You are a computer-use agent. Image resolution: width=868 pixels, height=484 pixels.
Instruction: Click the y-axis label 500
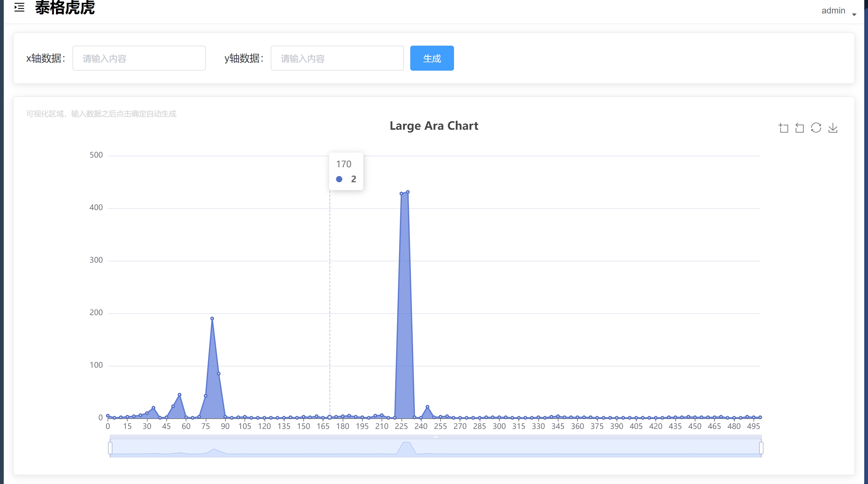click(x=96, y=155)
